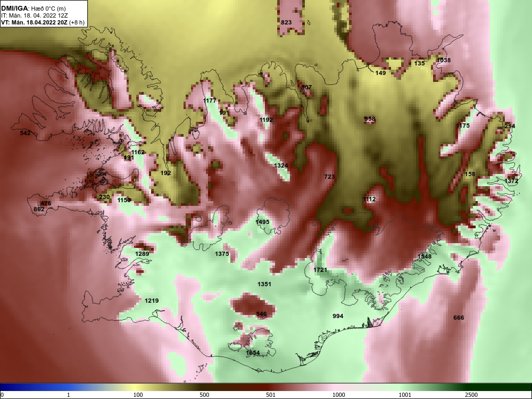Click the 1175 height label

click(463, 126)
